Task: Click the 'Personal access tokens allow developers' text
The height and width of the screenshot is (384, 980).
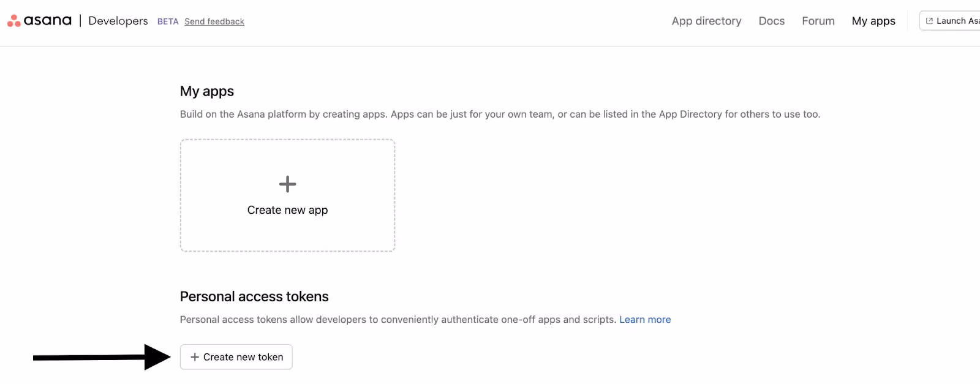Action: coord(398,320)
